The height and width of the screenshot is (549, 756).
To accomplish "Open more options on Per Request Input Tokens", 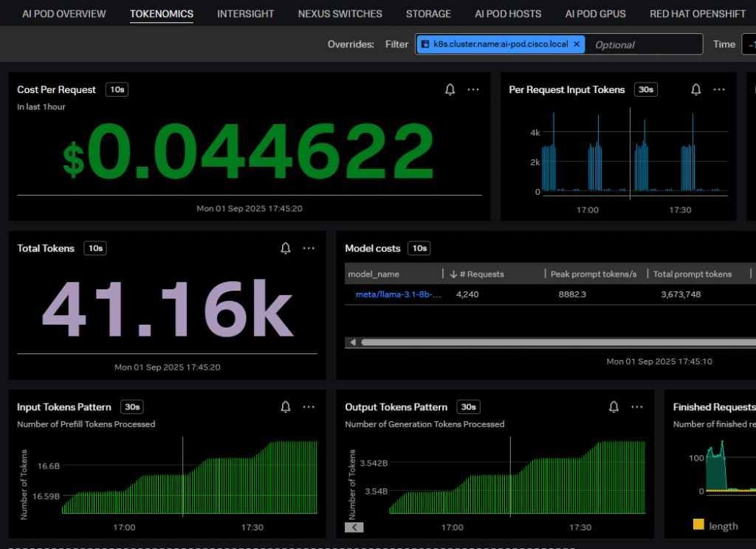I will [719, 89].
